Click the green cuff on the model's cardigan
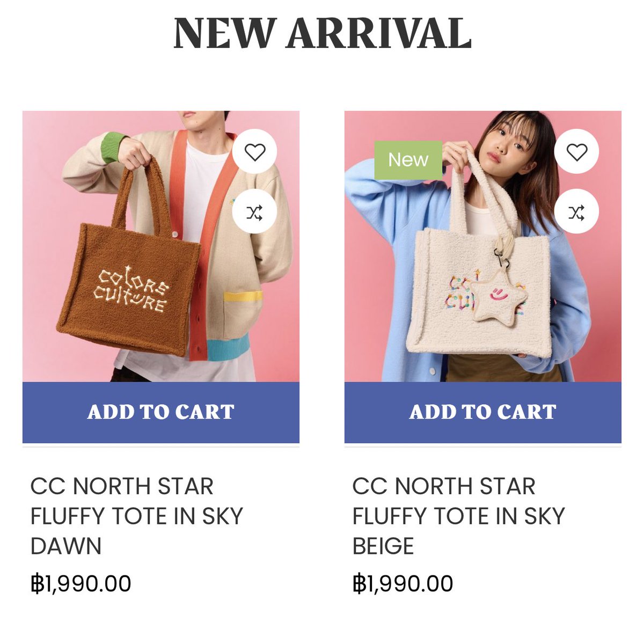The height and width of the screenshot is (644, 644). coord(112,147)
